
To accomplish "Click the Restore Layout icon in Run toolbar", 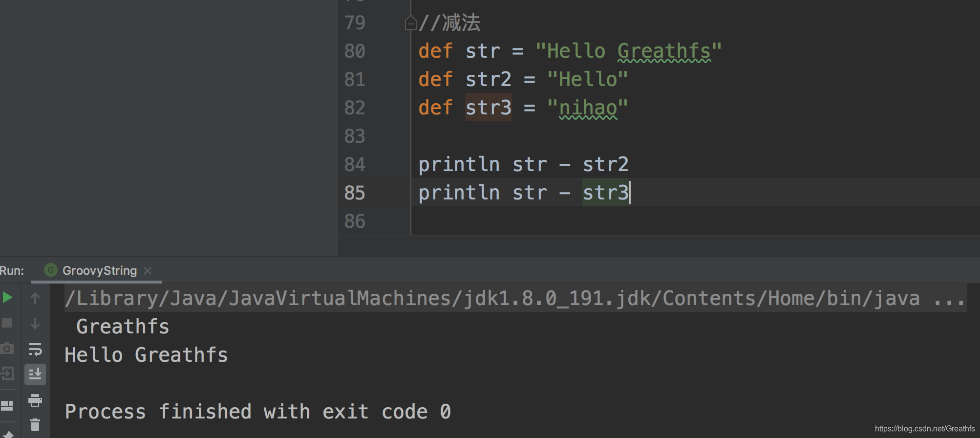I will coord(7,405).
